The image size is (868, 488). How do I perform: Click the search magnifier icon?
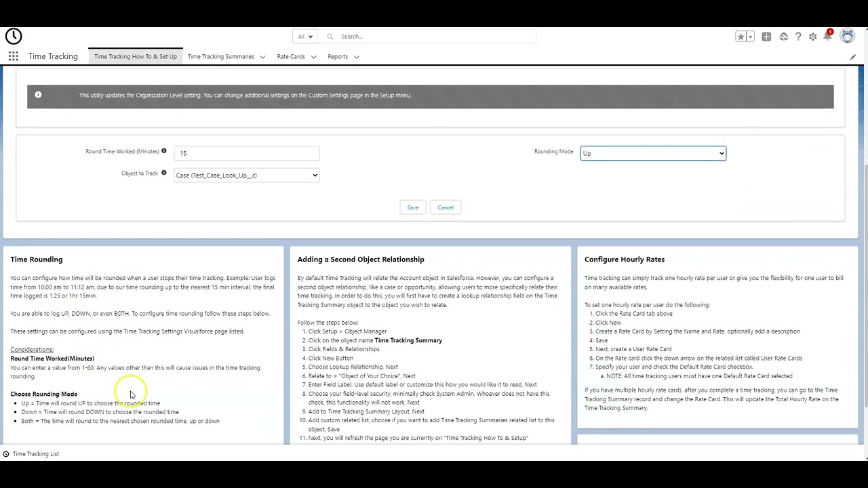point(330,37)
